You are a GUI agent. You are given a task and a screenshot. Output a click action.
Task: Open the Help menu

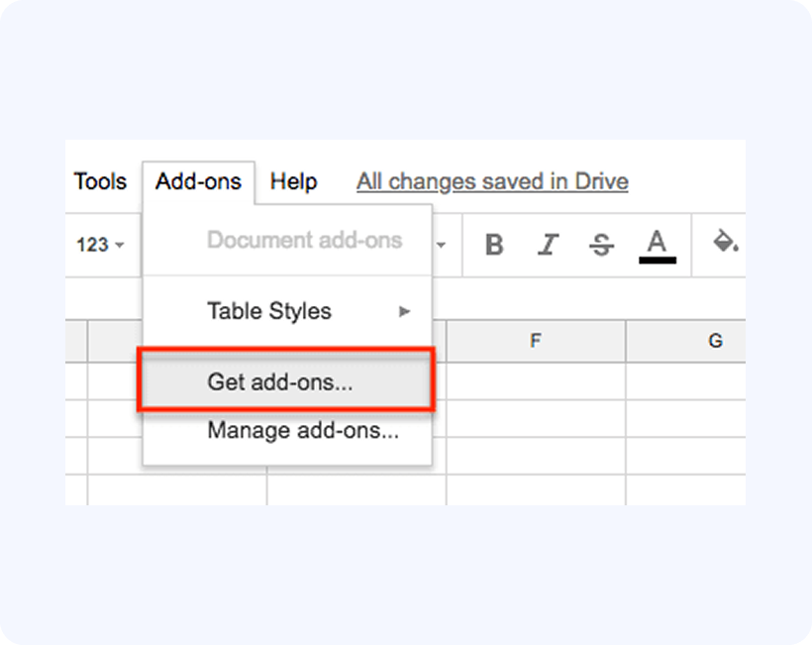click(293, 181)
